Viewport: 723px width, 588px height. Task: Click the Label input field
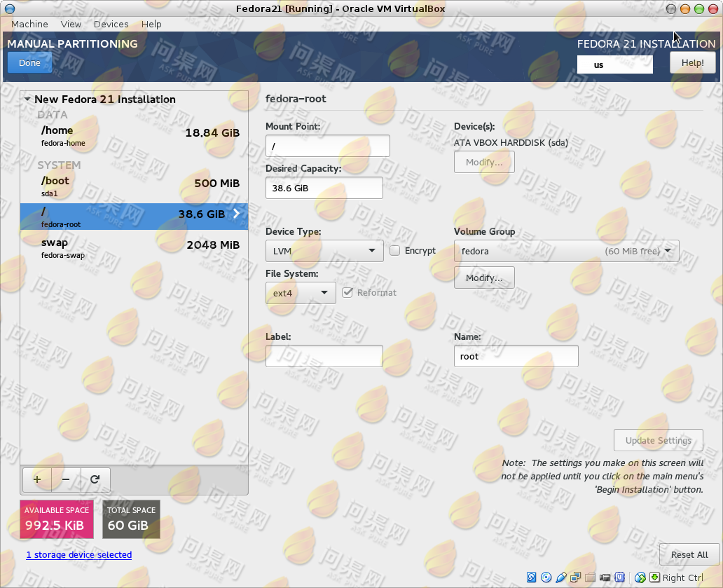point(324,356)
